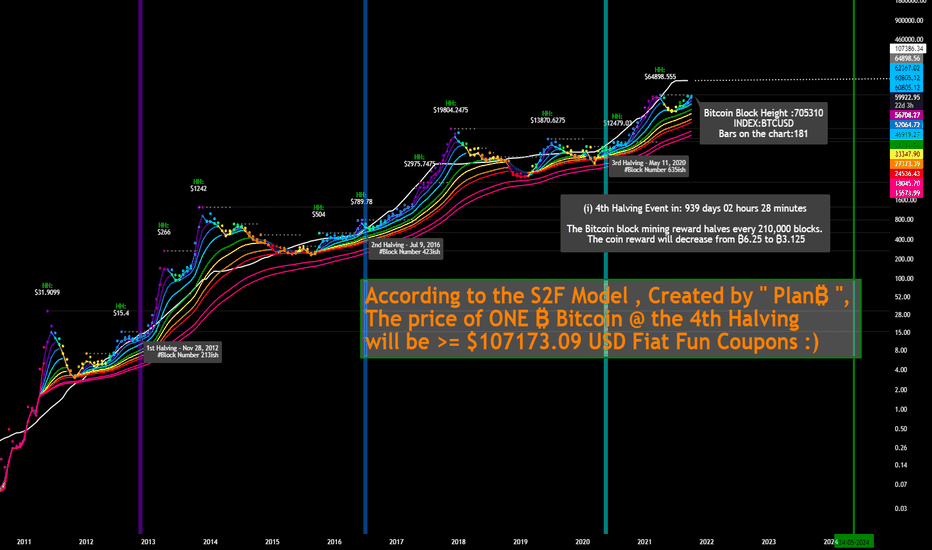Viewport: 932px width, 550px height.
Task: Click the 28.00 price axis value
Action: (x=902, y=315)
